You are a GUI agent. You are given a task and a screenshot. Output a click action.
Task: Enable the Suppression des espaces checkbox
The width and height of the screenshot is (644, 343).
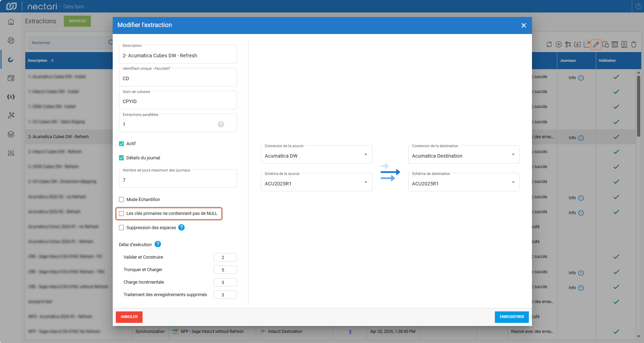point(121,228)
